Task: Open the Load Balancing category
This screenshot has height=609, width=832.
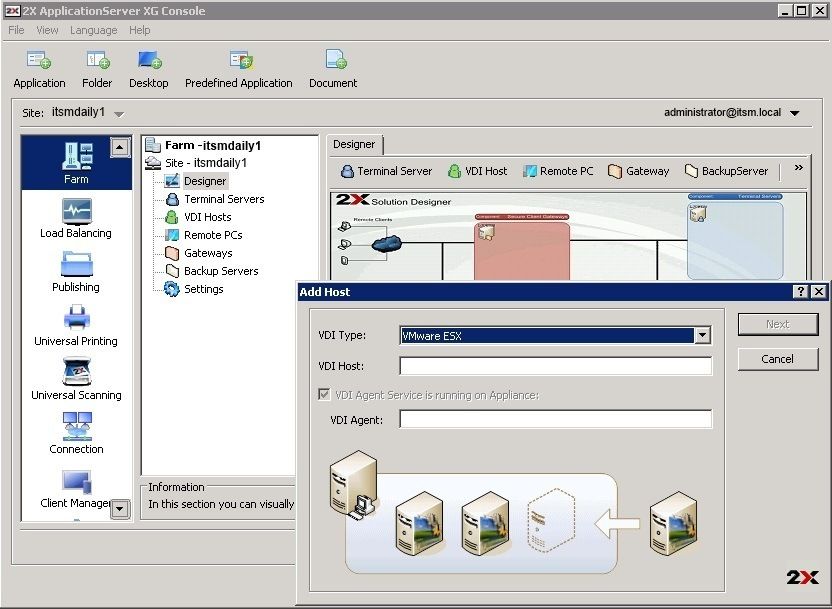Action: (x=76, y=218)
